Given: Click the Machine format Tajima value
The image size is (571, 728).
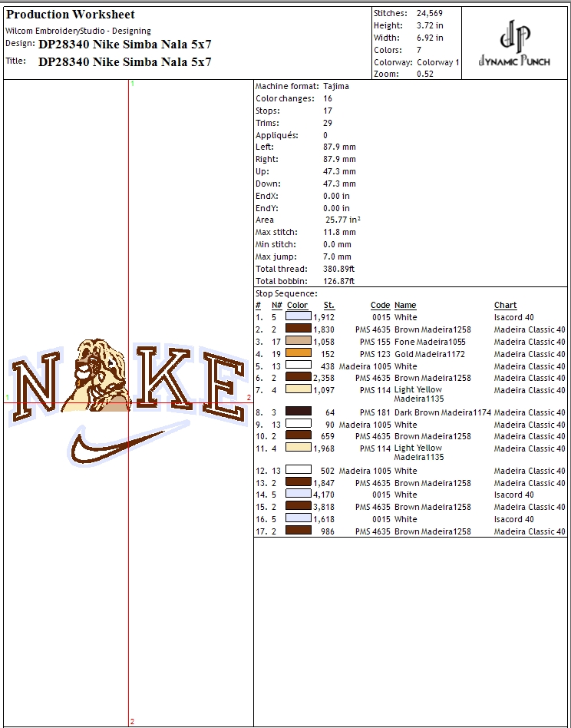Looking at the screenshot, I should 335,87.
